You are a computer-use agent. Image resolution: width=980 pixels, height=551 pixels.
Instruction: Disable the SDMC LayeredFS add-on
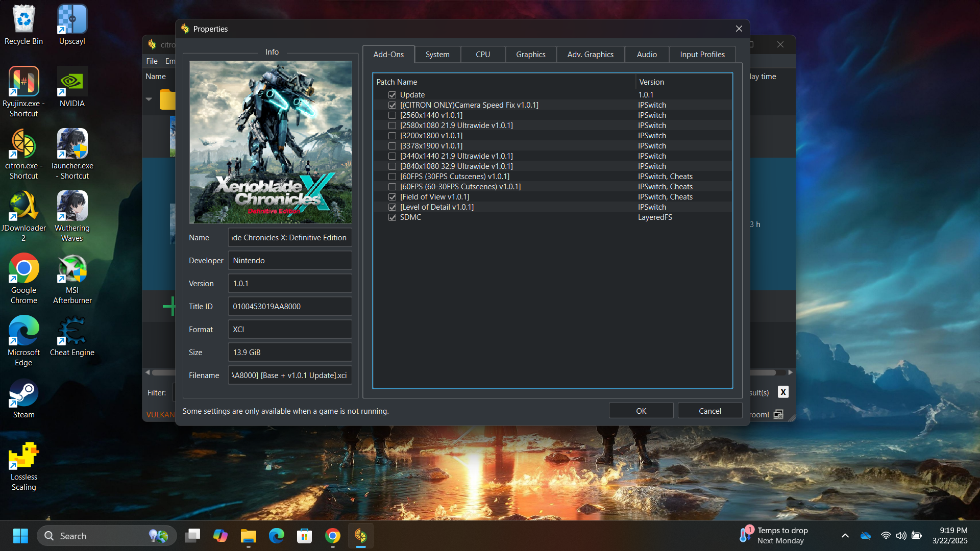392,217
